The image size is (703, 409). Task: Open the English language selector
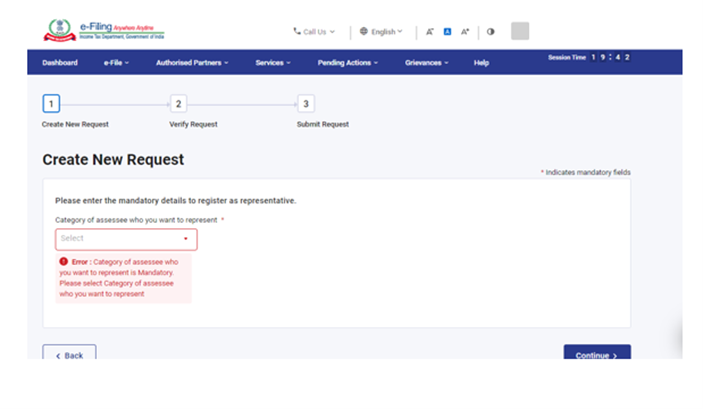pyautogui.click(x=381, y=32)
